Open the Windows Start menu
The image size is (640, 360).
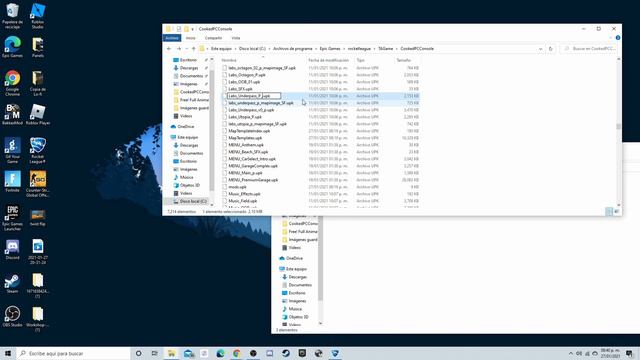coord(8,353)
